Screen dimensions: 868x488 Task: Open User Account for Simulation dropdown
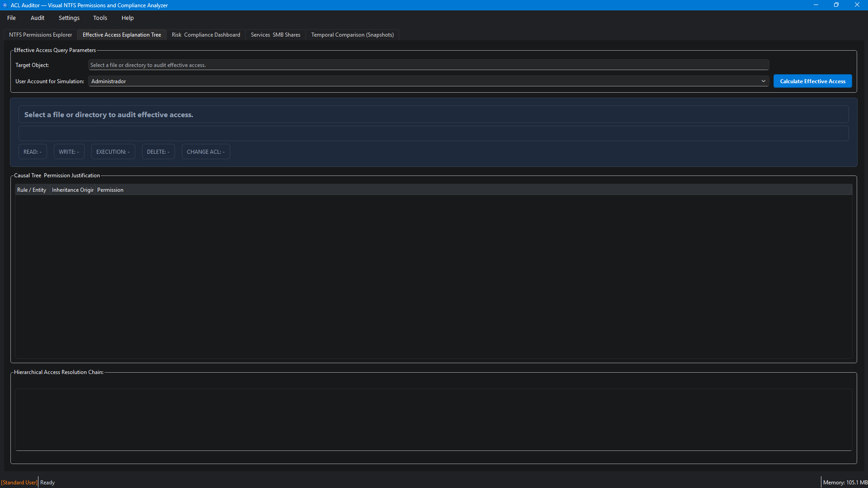click(x=428, y=81)
